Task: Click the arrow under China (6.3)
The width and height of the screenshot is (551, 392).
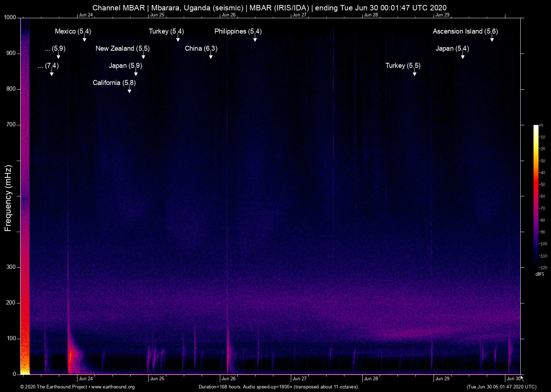Action: (x=211, y=56)
